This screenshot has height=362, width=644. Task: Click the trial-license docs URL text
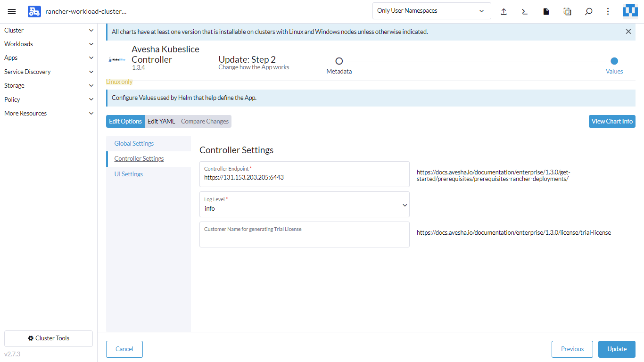pyautogui.click(x=514, y=232)
